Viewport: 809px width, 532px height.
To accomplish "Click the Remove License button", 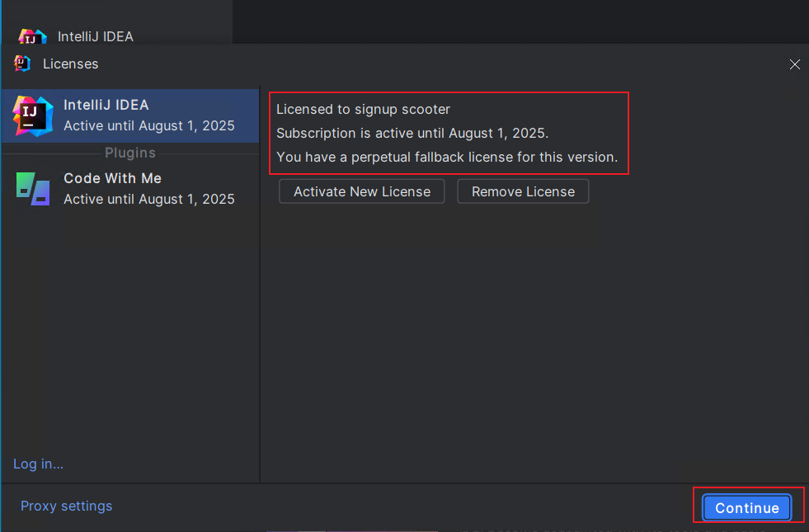I will (523, 191).
